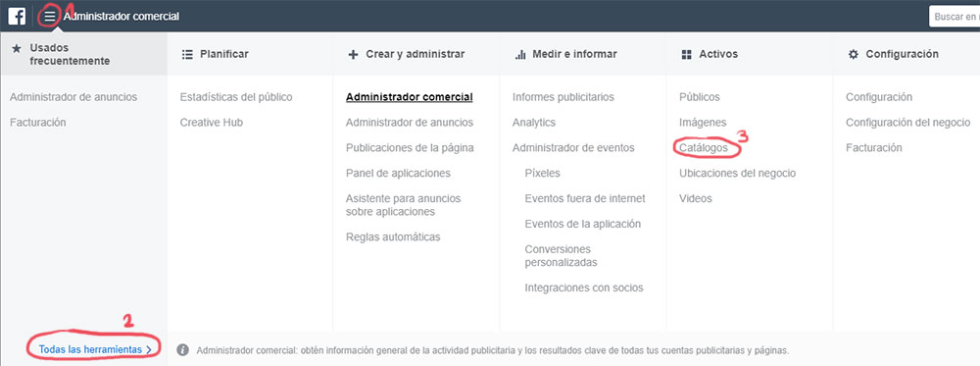This screenshot has width=980, height=366.
Task: Open Administrador de anuncios under Usados frecuentemente
Action: (73, 97)
